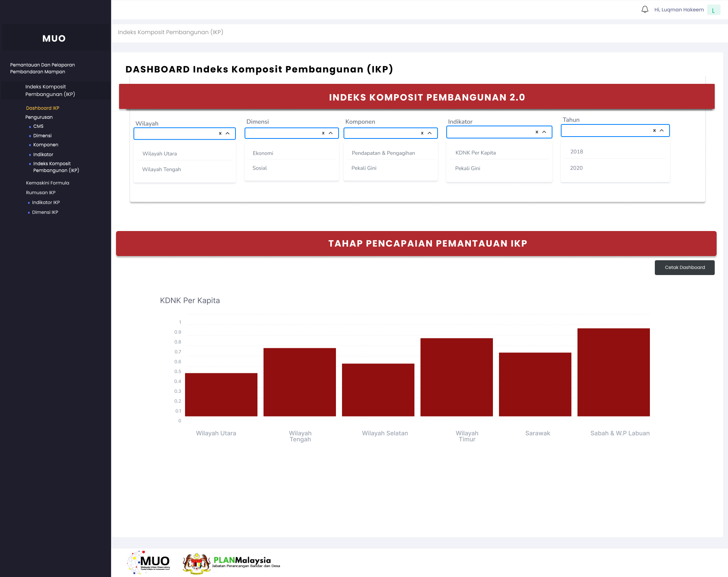Collapse the Wilayah dropdown chevron
The image size is (728, 577).
coord(227,134)
